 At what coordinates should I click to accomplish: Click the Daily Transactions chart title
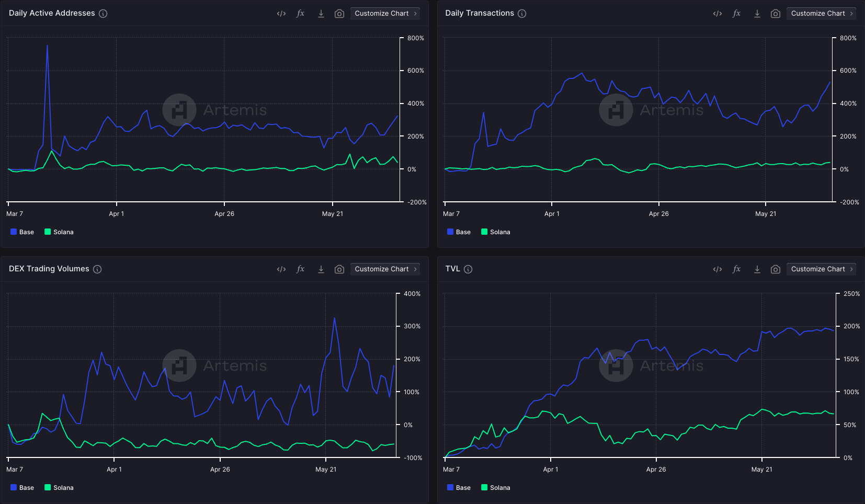[480, 14]
